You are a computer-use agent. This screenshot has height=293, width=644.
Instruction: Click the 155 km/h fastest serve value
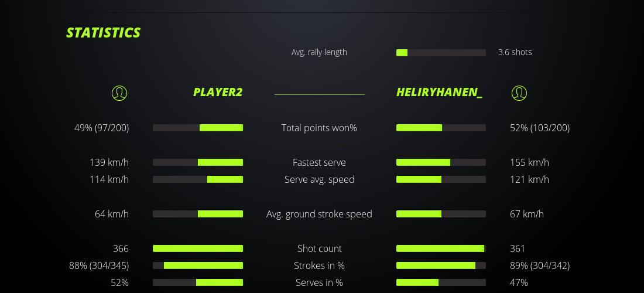pyautogui.click(x=529, y=162)
